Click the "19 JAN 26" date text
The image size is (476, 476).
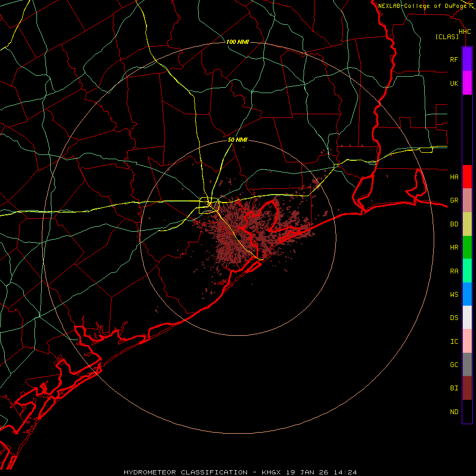307,472
